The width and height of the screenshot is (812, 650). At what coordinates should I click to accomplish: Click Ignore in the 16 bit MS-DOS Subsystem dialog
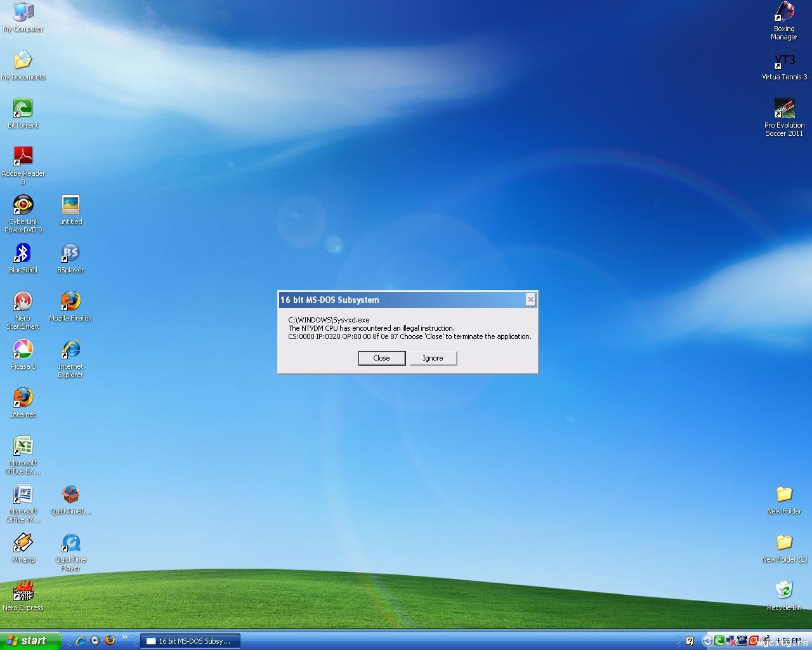click(x=433, y=358)
